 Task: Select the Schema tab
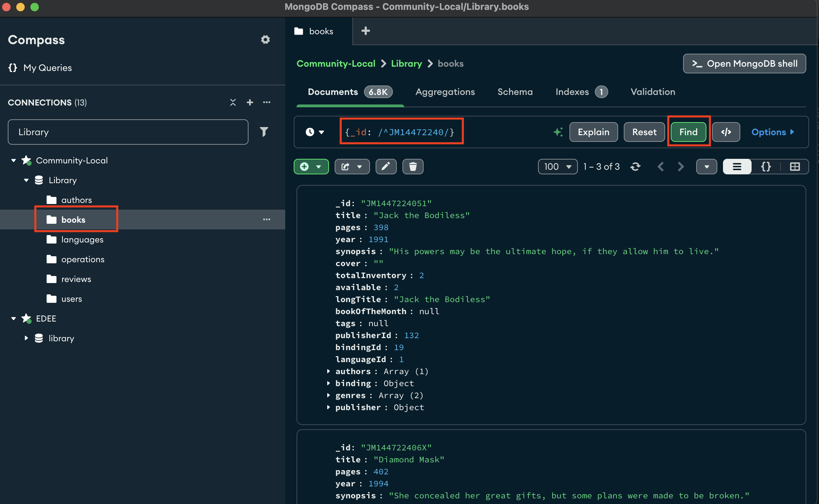pos(515,91)
